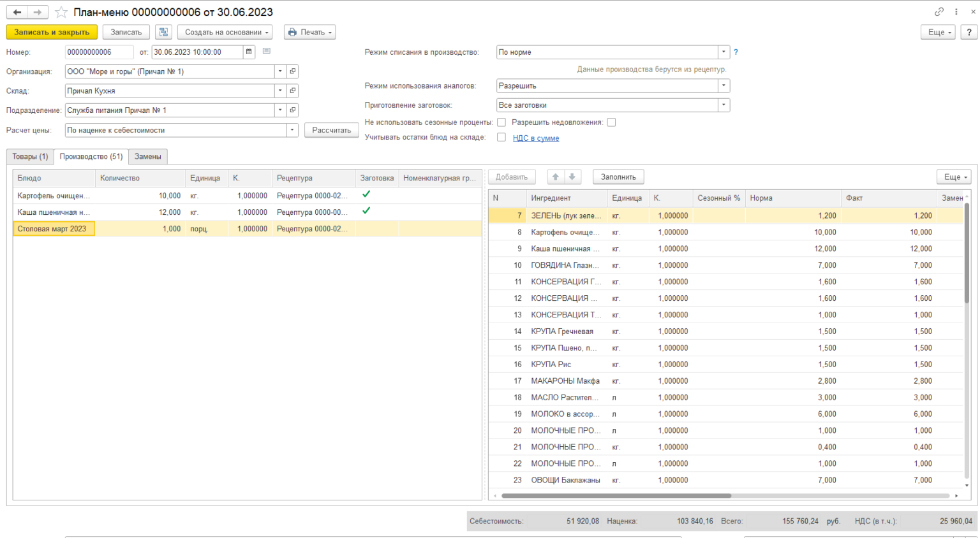Switch to the Производство (51) tab
The height and width of the screenshot is (538, 980).
(x=91, y=156)
